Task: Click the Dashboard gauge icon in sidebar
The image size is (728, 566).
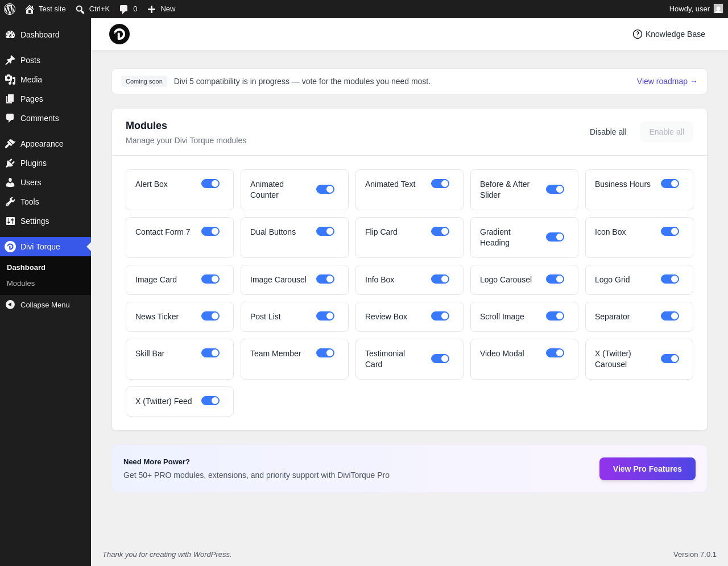Action: coord(10,35)
